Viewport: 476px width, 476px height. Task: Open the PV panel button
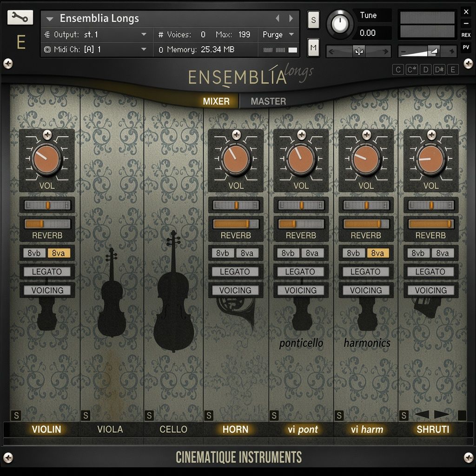pos(466,47)
